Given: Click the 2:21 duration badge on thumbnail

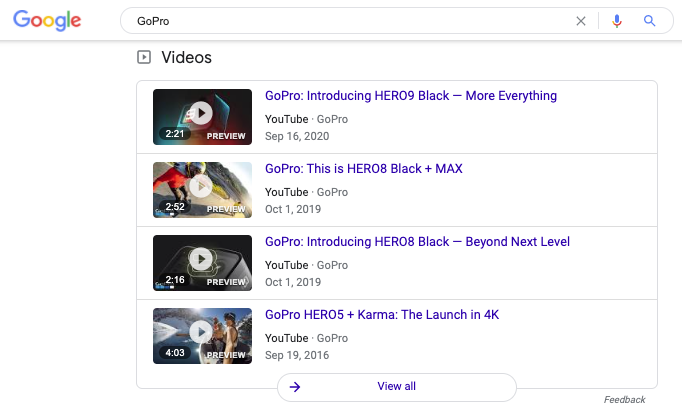Looking at the screenshot, I should tap(175, 134).
